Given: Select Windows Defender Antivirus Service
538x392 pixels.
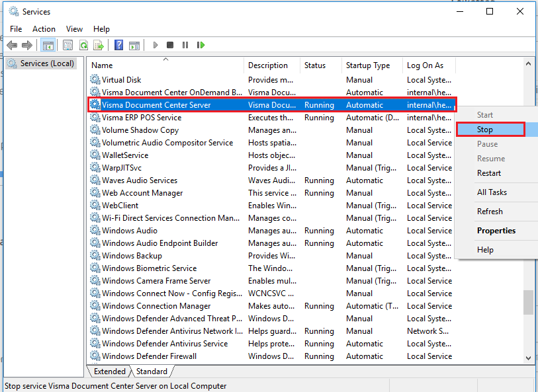Looking at the screenshot, I should pyautogui.click(x=272, y=344).
